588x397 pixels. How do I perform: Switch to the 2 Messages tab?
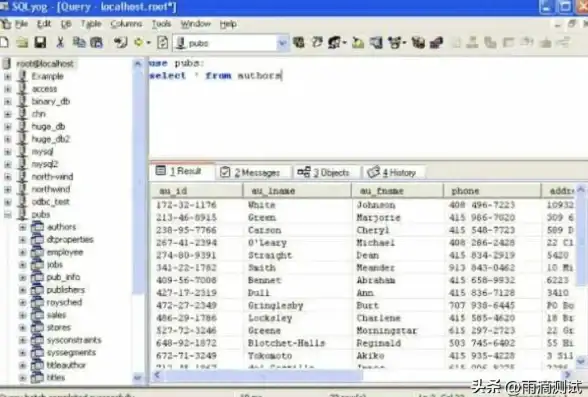[x=254, y=172]
